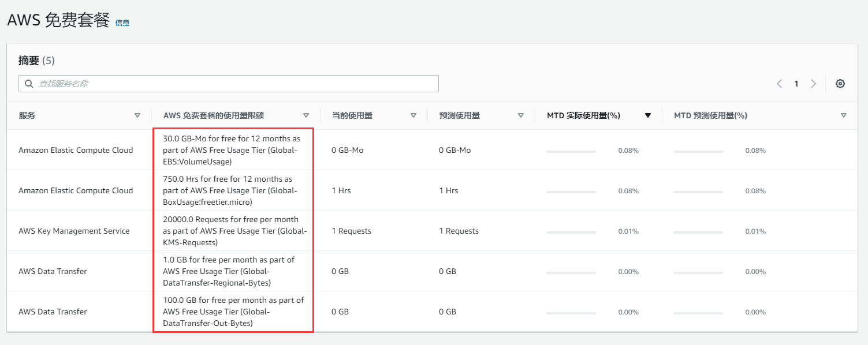This screenshot has width=868, height=345.
Task: Select AWS Data Transfer Out-Bytes row name
Action: pos(53,312)
